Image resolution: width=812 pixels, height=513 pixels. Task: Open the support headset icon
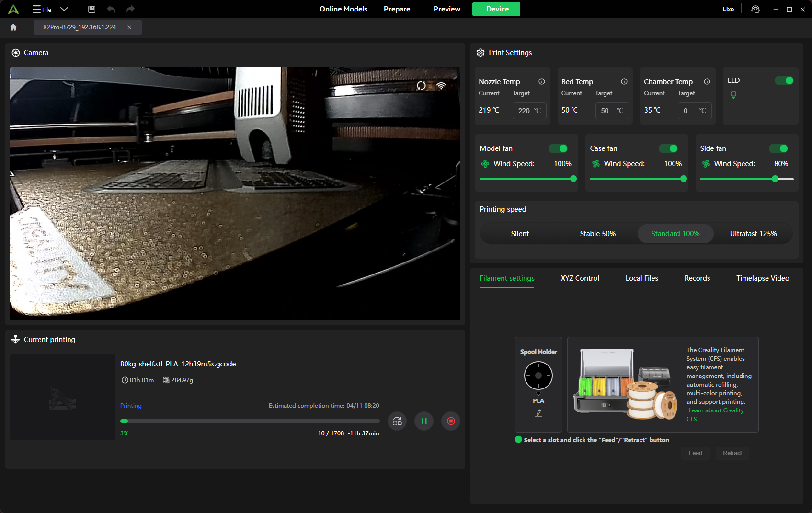755,9
